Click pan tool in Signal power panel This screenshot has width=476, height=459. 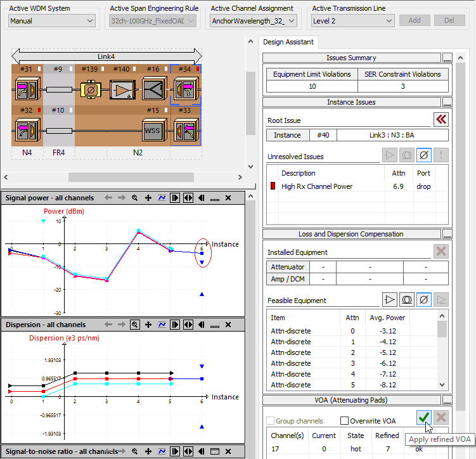(148, 198)
